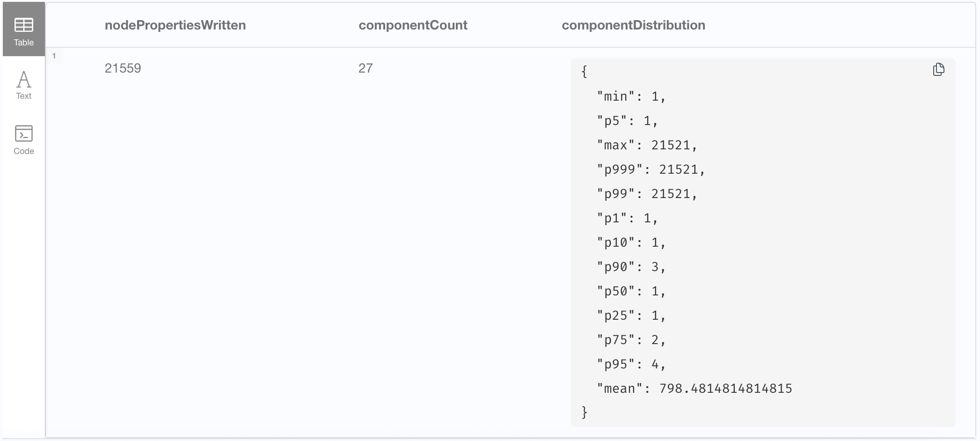Click the "p99": 21521 JSON line
This screenshot has height=441, width=980.
[647, 194]
